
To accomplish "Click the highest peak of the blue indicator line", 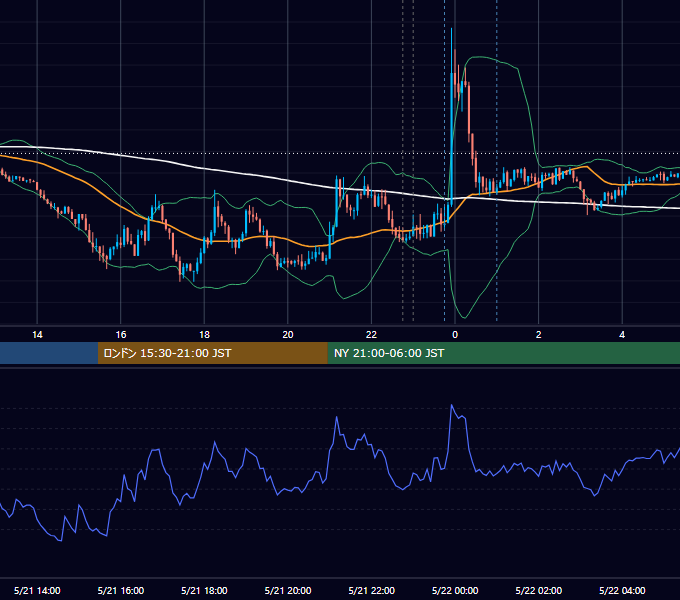I will coord(452,405).
